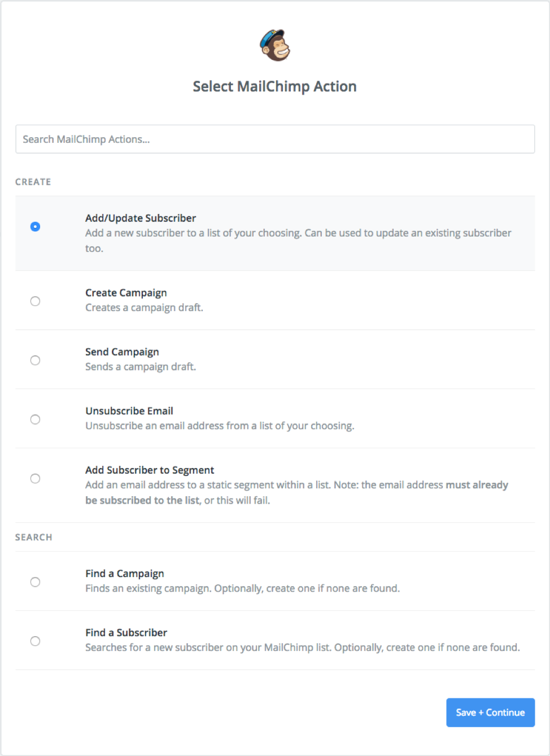Select the Send Campaign option
Image resolution: width=550 pixels, height=756 pixels.
point(35,360)
